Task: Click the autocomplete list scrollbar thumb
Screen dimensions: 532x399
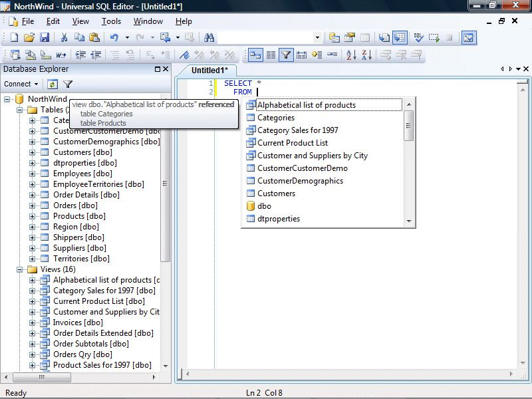Action: 408,126
